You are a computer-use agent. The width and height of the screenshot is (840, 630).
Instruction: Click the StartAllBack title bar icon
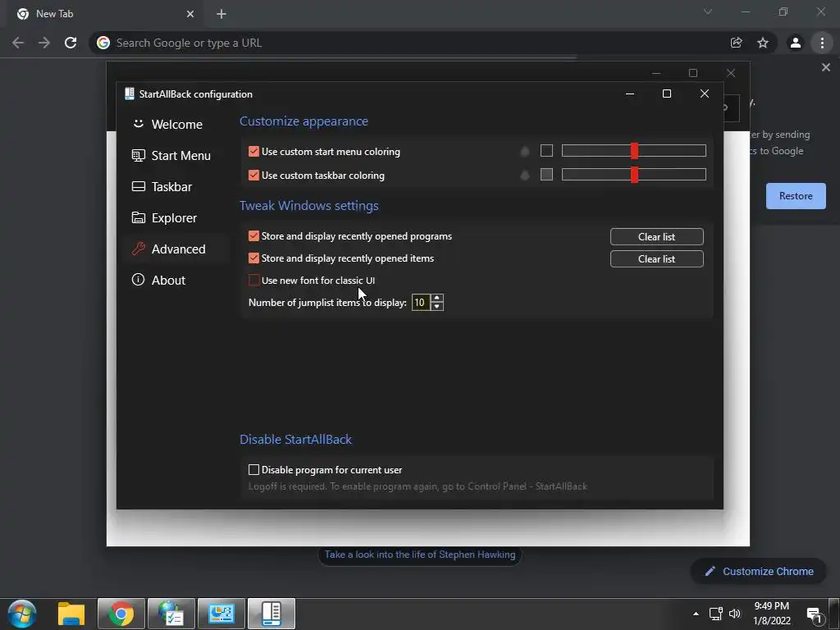click(129, 94)
